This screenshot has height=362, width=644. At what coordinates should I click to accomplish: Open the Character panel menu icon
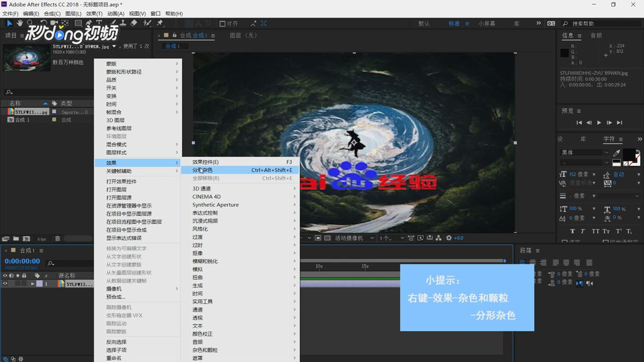tap(621, 139)
